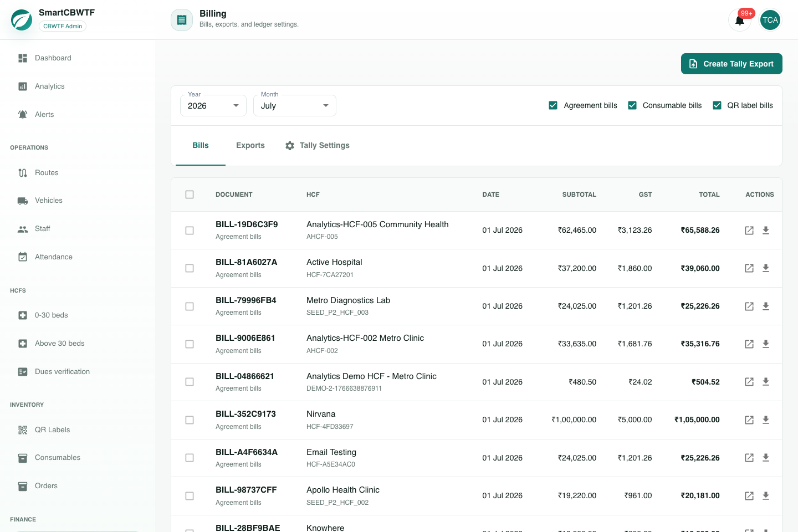Viewport: 798px width, 532px height.
Task: Tick the checkbox for BILL-19D6C3F9
Action: pyautogui.click(x=190, y=231)
